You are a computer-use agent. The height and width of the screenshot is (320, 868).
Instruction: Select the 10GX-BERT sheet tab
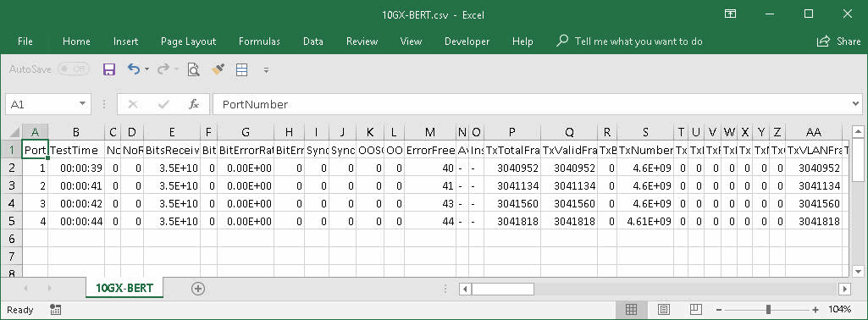point(124,288)
